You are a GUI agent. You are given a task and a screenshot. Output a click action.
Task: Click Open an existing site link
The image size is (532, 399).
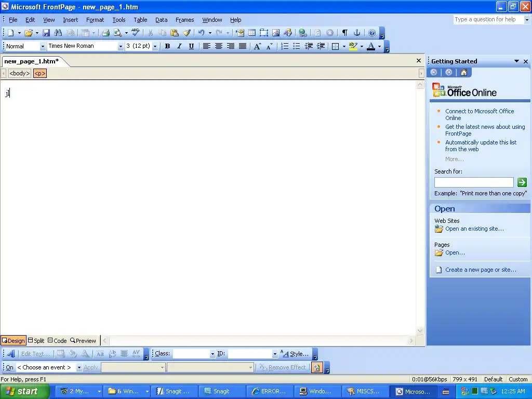coord(474,229)
